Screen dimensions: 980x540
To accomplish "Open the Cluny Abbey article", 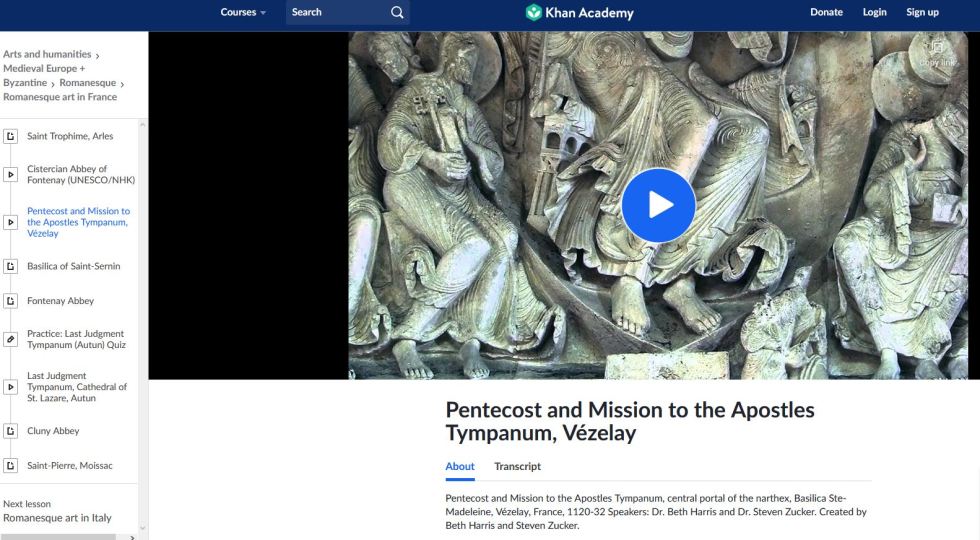I will click(53, 431).
